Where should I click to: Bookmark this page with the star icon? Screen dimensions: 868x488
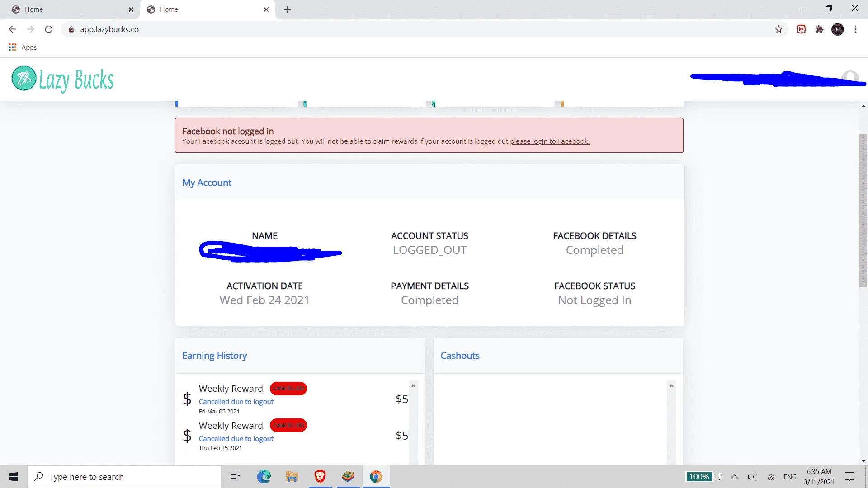pos(778,29)
